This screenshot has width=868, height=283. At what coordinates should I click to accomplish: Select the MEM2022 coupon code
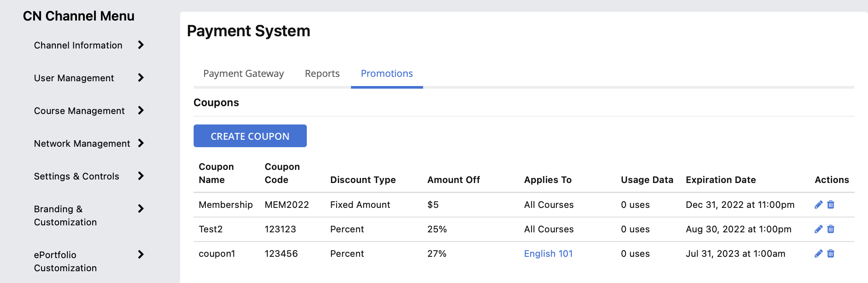[287, 205]
